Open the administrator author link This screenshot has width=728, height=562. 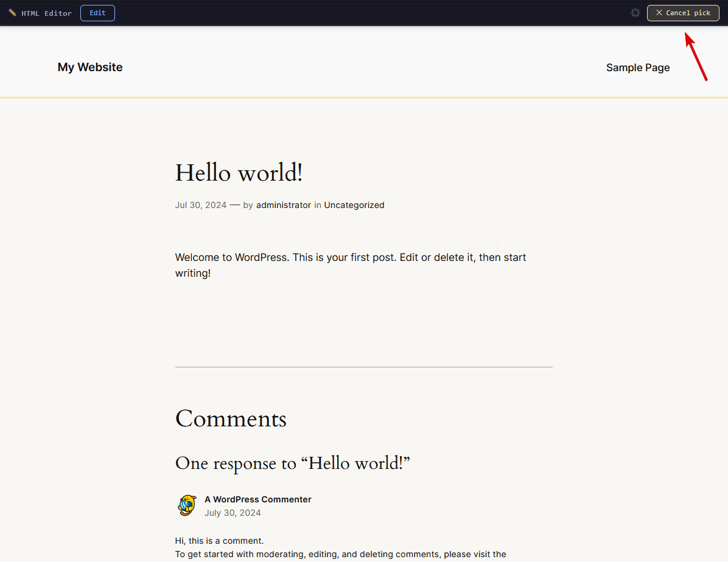(283, 205)
